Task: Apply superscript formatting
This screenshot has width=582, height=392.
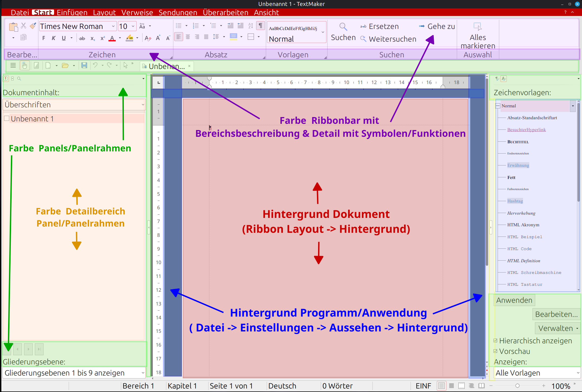Action: [x=102, y=38]
